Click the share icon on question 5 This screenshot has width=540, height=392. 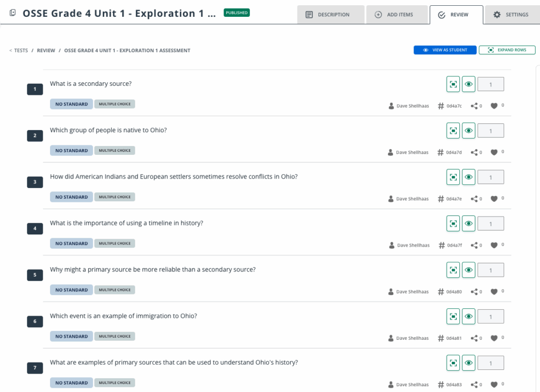click(474, 291)
